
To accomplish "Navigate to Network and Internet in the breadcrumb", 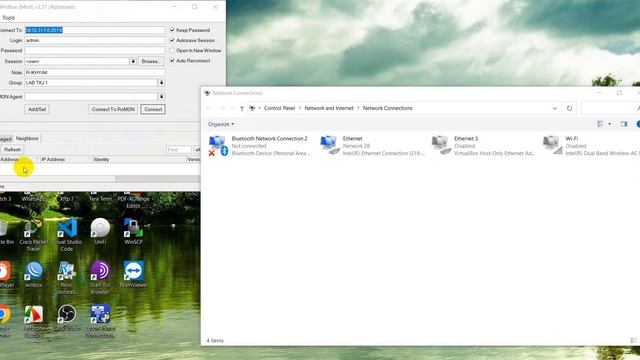I will point(329,108).
